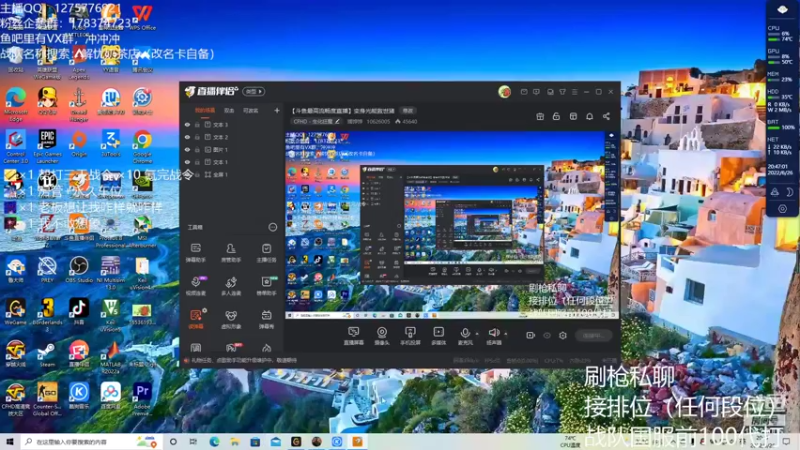800x450 pixels.
Task: Toggle visibility of layer 文本 2
Action: tap(187, 137)
